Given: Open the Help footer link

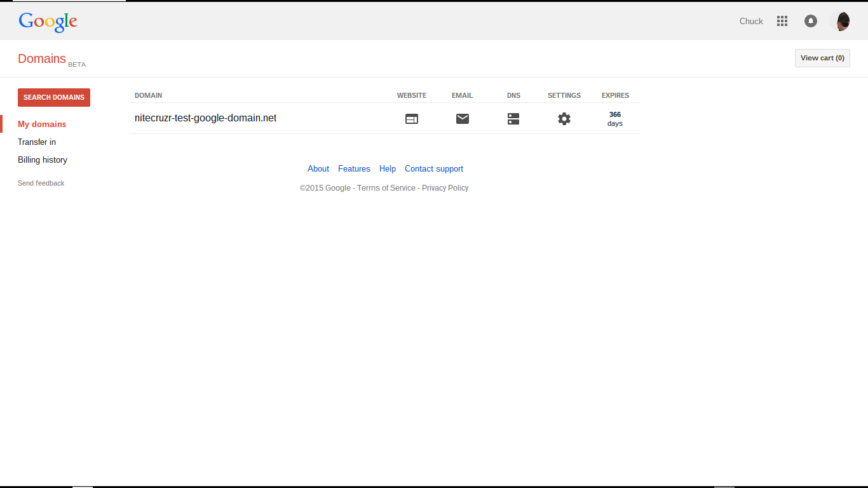Looking at the screenshot, I should (x=388, y=168).
